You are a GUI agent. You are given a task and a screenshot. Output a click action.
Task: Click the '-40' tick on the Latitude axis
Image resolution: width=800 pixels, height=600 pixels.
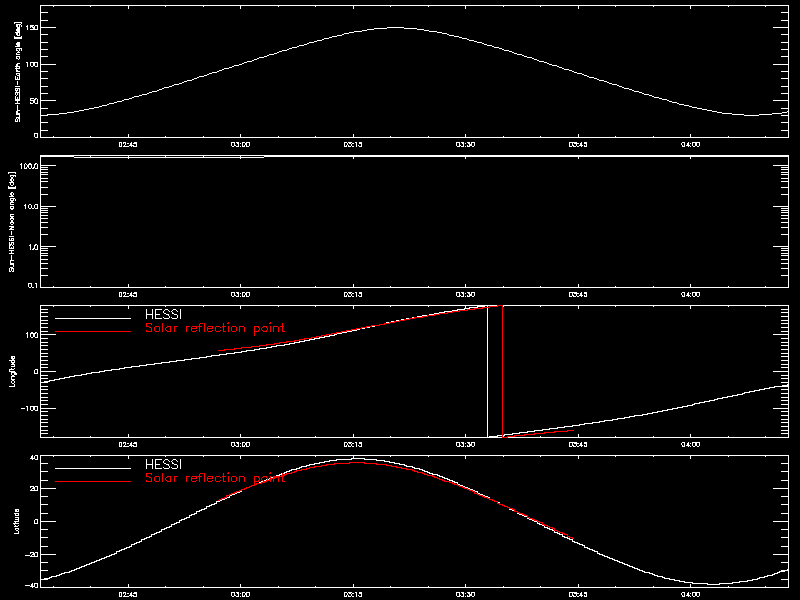(x=32, y=585)
